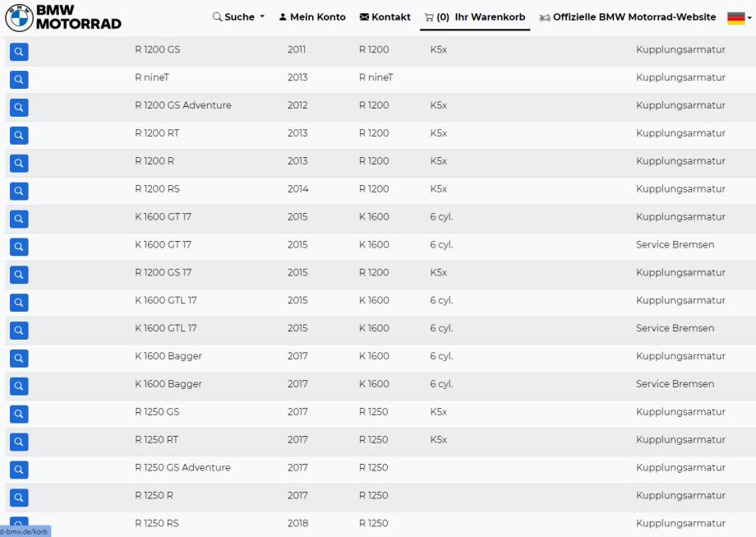
Task: Click 'R 1250' series cell in R 1250 R row
Action: [x=374, y=496]
